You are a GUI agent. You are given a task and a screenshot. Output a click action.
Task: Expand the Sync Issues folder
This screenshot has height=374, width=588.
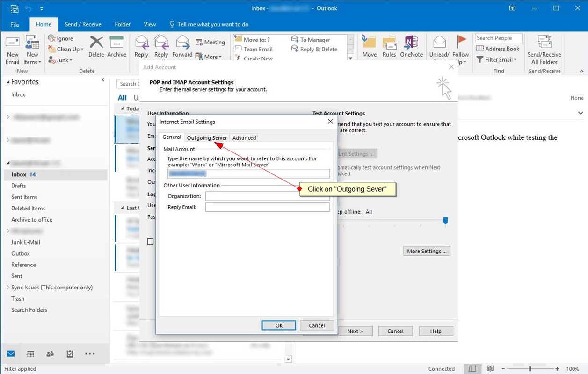(7, 288)
